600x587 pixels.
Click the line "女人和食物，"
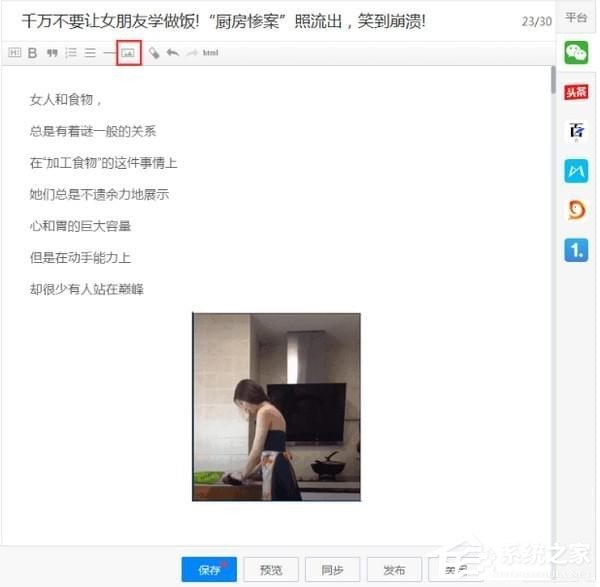coord(66,100)
